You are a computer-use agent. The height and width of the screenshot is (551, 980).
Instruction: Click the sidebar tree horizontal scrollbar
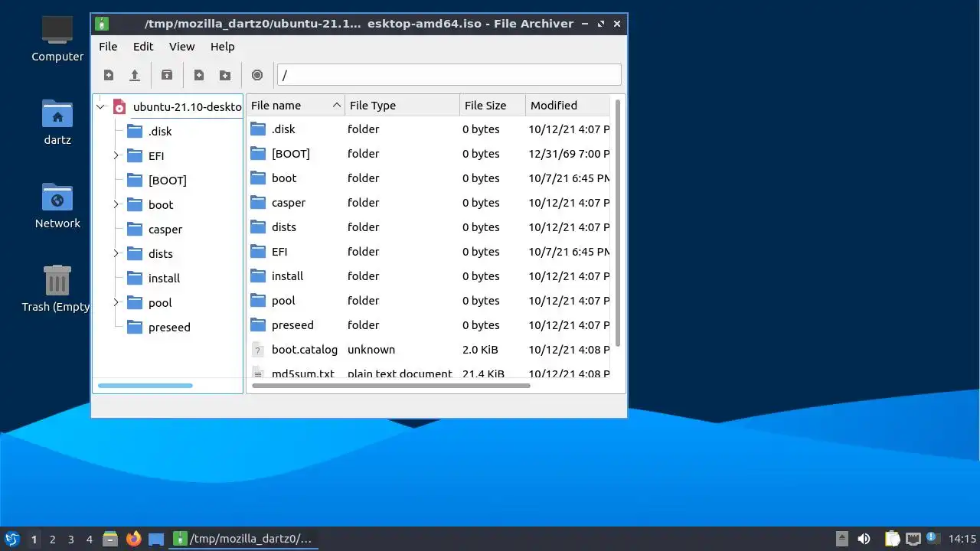click(145, 386)
